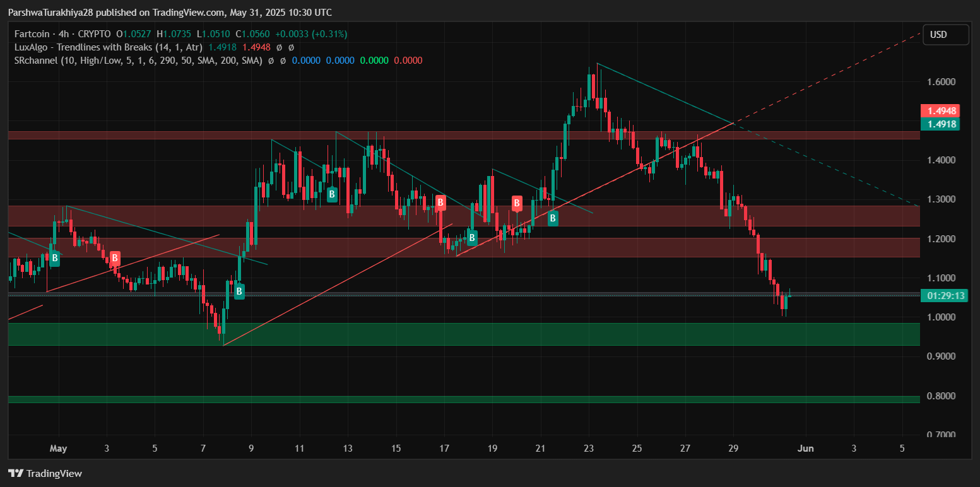
Task: Click the blue 0.0000 SRchannel value
Action: pyautogui.click(x=306, y=61)
